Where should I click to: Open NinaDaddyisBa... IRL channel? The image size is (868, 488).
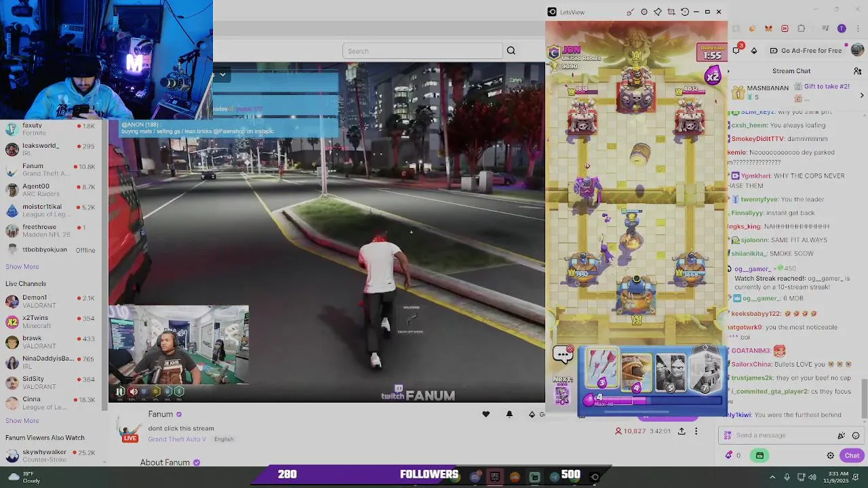[52, 362]
